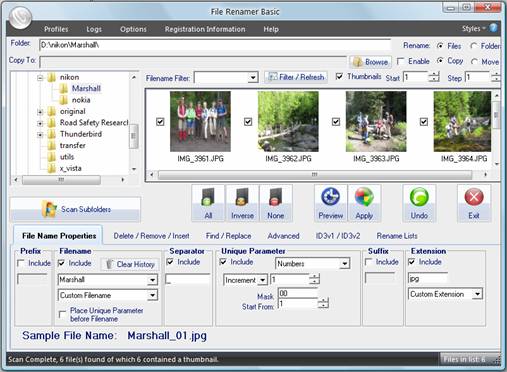Select all files with All icon
The height and width of the screenshot is (372, 507).
pyautogui.click(x=208, y=203)
